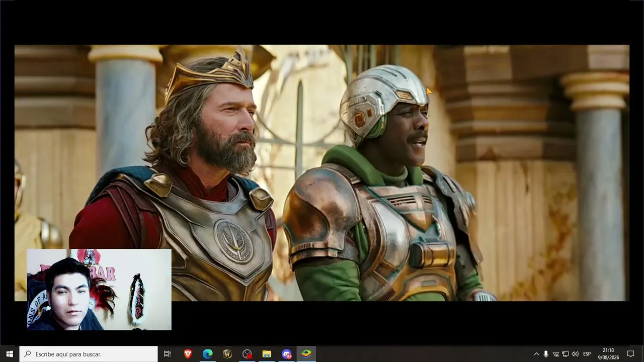Viewport: 644px width, 362px height.
Task: Open File Explorer from the taskbar
Action: pyautogui.click(x=267, y=354)
